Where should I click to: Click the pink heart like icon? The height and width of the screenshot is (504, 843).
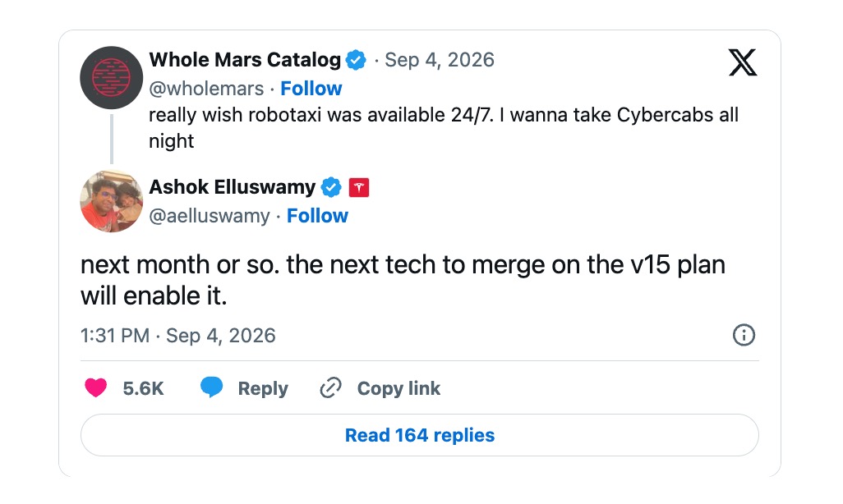pyautogui.click(x=95, y=387)
